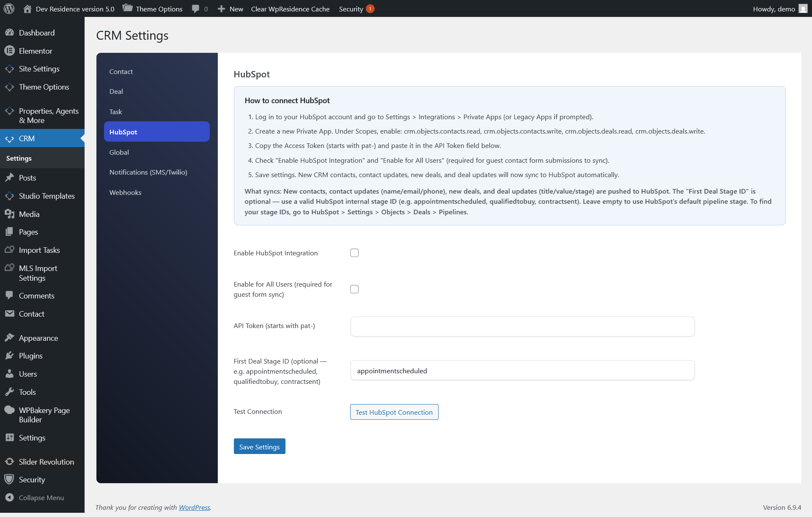The height and width of the screenshot is (517, 812).
Task: Open Media library icon
Action: pyautogui.click(x=9, y=214)
